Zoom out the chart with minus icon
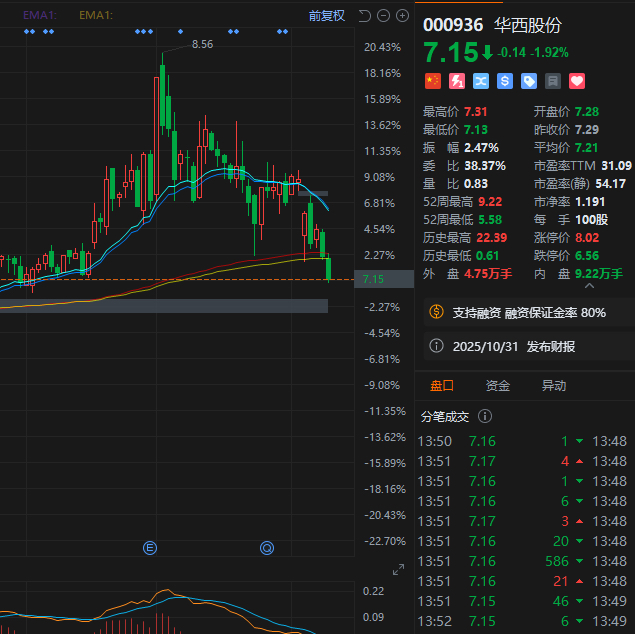The height and width of the screenshot is (634, 635). [383, 16]
